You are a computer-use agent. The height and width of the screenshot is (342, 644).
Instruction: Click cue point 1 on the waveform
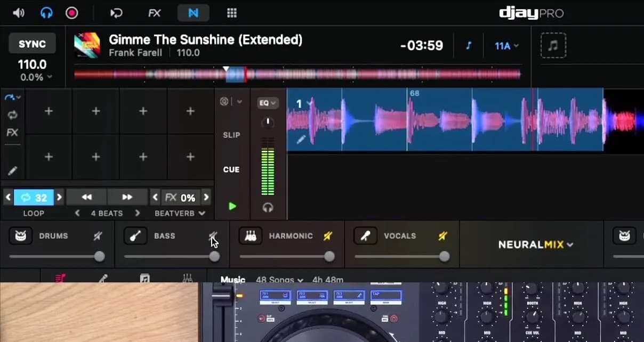[299, 104]
